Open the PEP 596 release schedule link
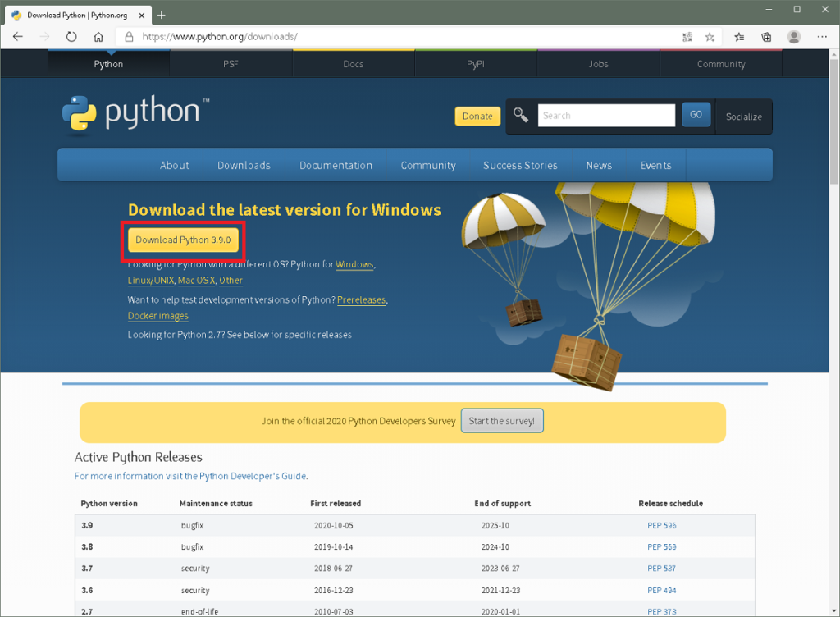This screenshot has height=617, width=840. click(x=662, y=525)
